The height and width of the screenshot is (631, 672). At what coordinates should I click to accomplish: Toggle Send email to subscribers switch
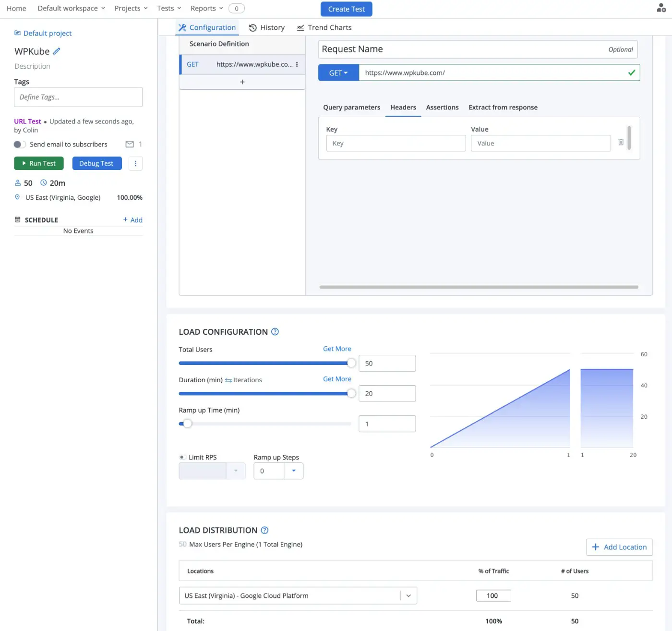[x=20, y=145]
